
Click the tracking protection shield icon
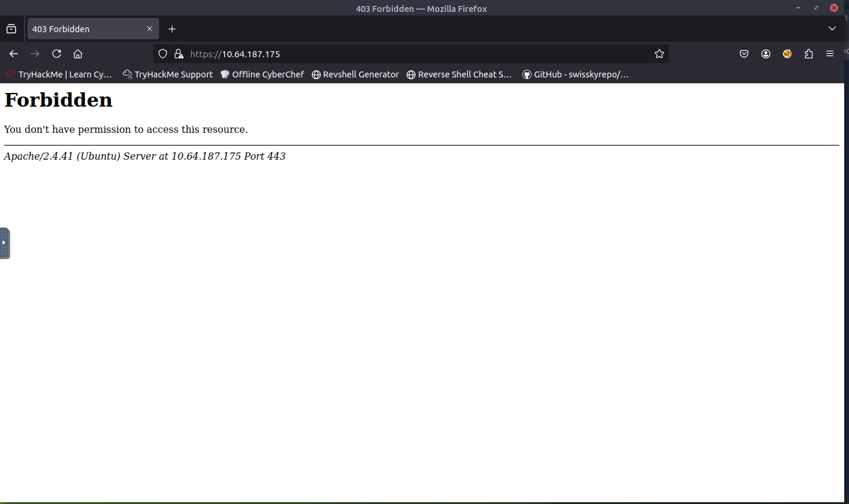click(162, 54)
